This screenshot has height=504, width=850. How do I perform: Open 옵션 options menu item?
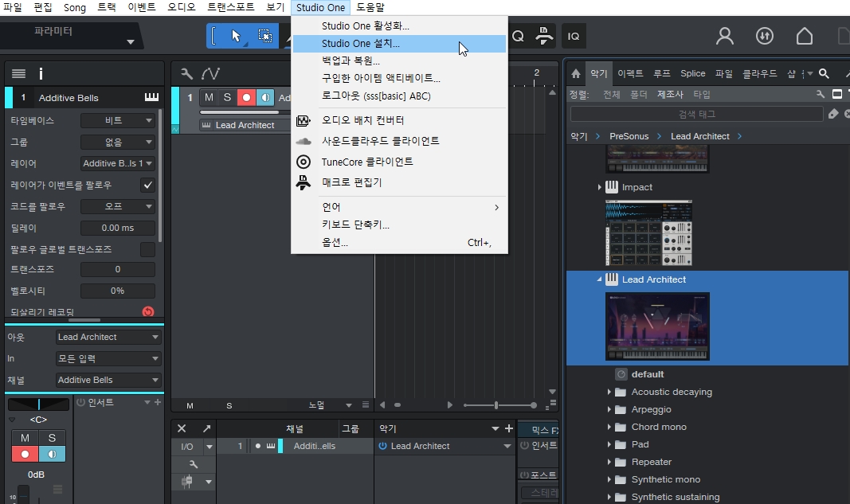[399, 242]
